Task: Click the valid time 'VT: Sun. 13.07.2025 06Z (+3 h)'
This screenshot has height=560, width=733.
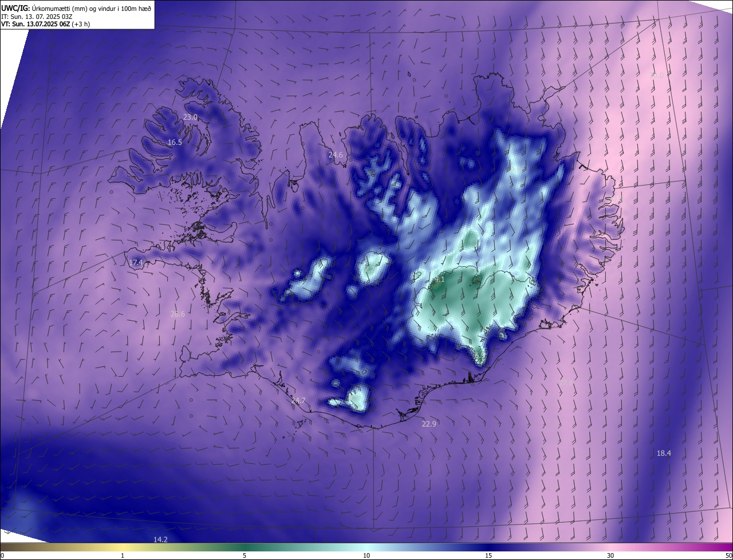Action: tap(46, 24)
